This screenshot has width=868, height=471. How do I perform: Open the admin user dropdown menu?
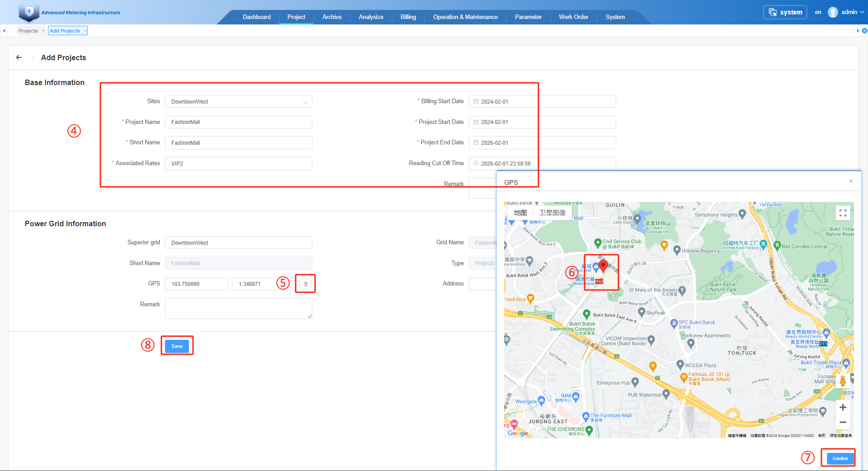pos(853,12)
